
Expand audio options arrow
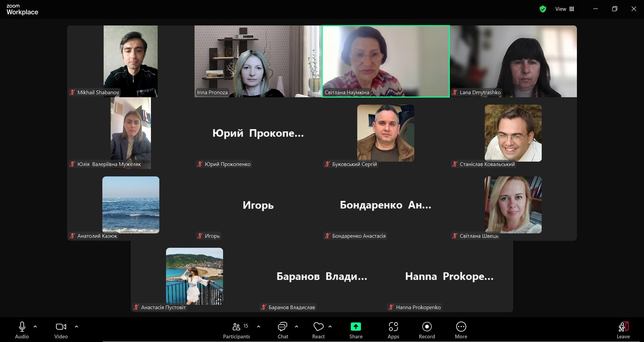tap(35, 326)
